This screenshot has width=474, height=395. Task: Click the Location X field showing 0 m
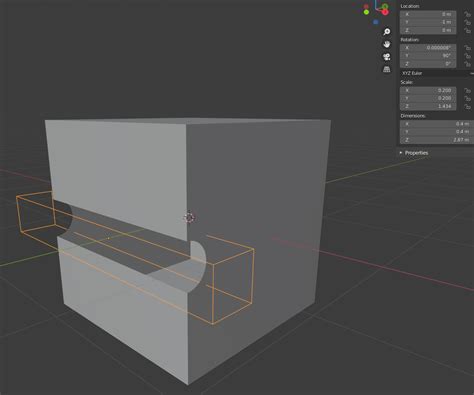coord(428,14)
